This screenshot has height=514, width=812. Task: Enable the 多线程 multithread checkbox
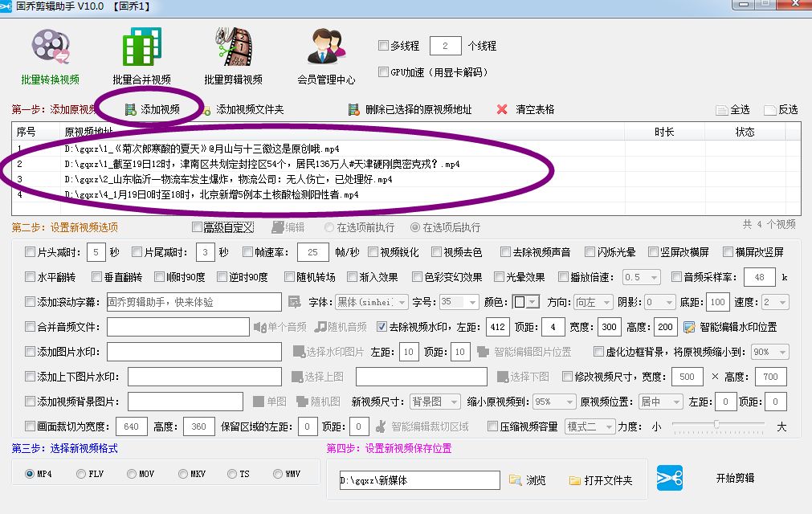click(x=383, y=46)
